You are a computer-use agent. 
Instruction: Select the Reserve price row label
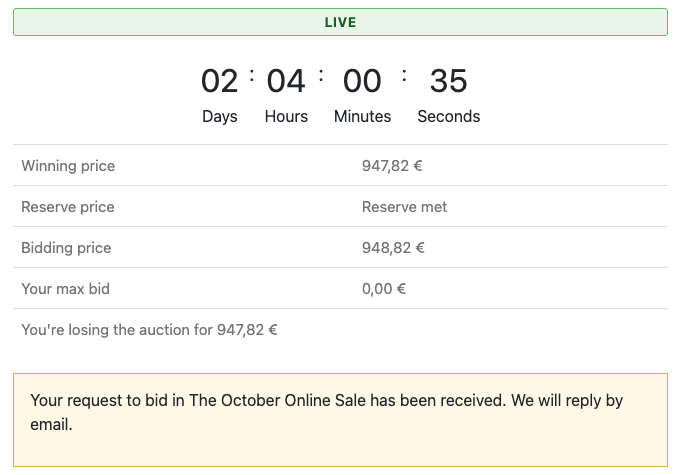[68, 207]
